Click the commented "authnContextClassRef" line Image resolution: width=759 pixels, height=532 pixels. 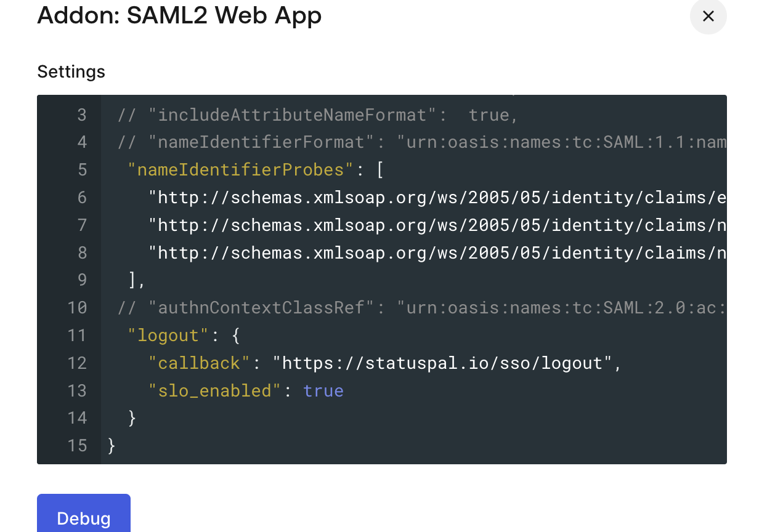click(x=419, y=308)
